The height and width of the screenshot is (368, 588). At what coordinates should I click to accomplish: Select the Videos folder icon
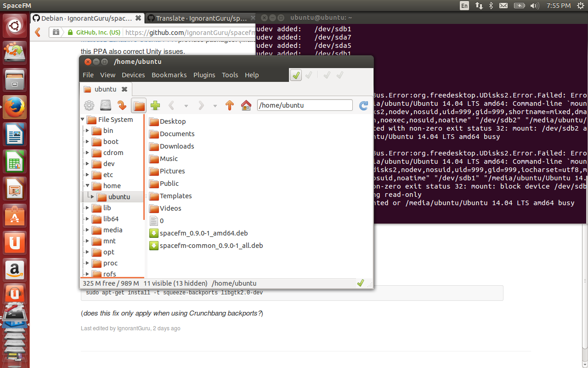153,208
